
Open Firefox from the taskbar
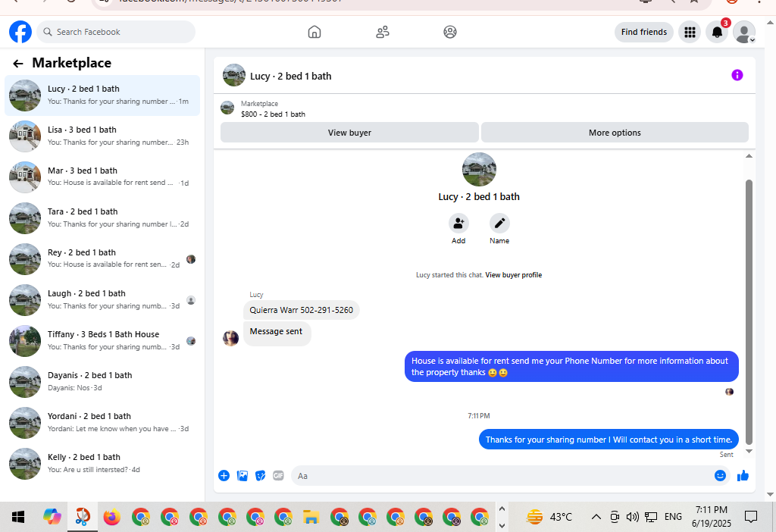112,517
